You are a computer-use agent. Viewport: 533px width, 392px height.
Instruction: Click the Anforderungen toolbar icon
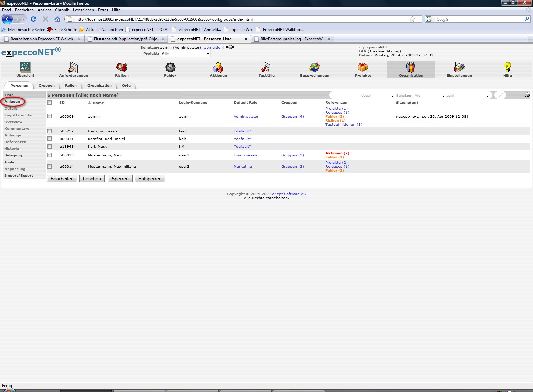point(73,67)
